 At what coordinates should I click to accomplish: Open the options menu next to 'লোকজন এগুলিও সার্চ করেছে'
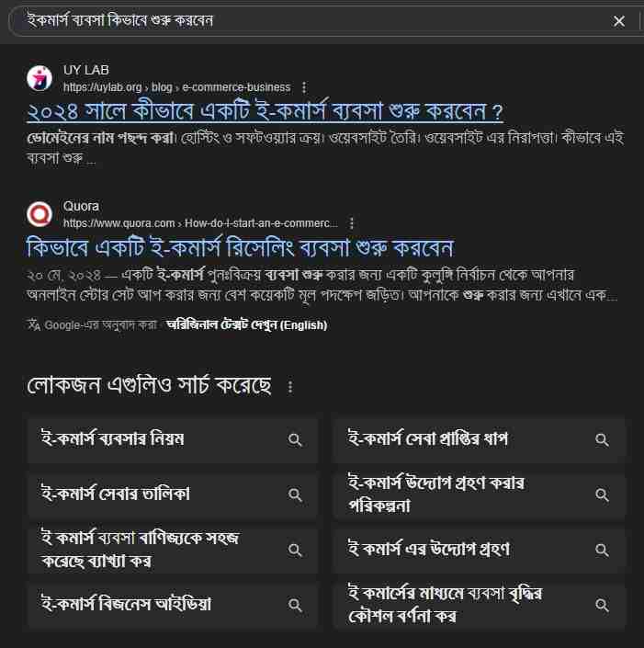tap(290, 387)
